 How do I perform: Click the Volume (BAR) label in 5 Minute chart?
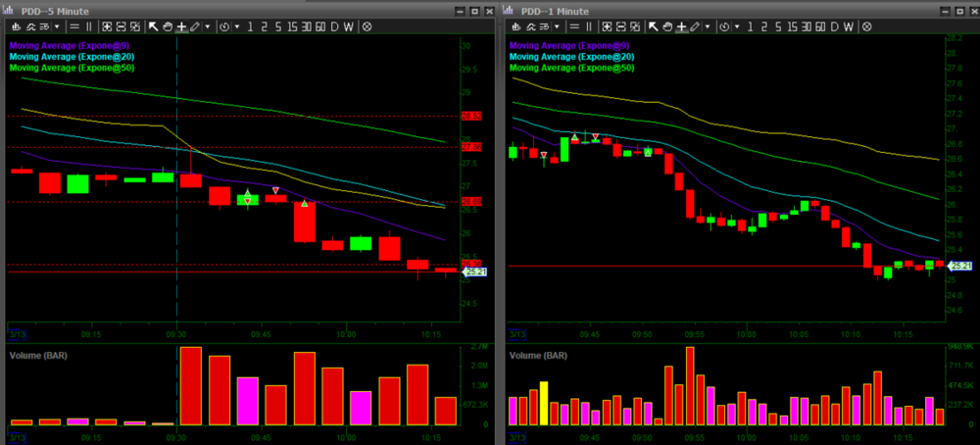tap(35, 356)
